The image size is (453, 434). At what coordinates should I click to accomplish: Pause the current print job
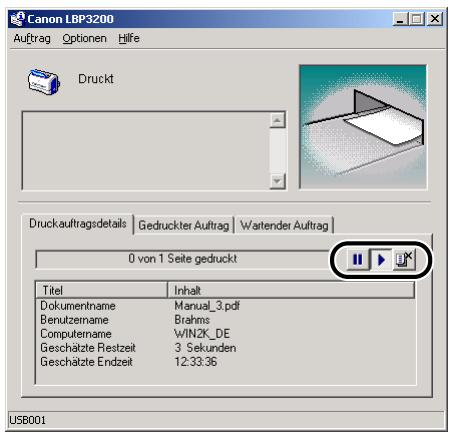[x=358, y=259]
